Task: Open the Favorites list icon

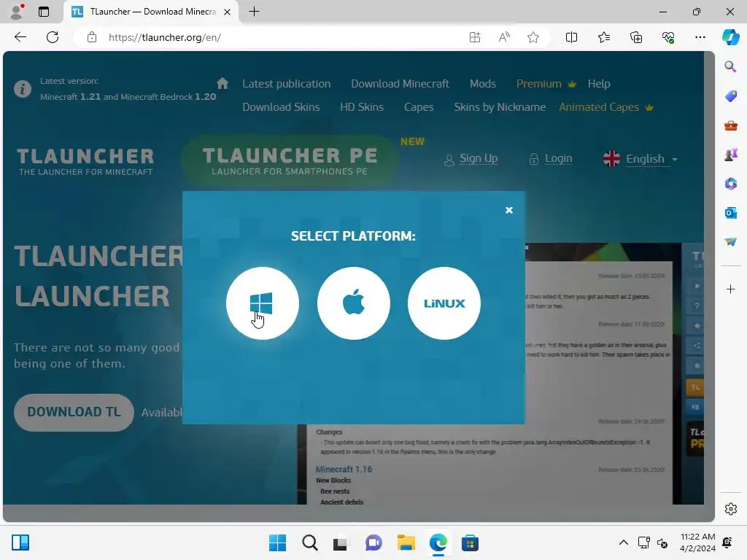Action: click(603, 37)
